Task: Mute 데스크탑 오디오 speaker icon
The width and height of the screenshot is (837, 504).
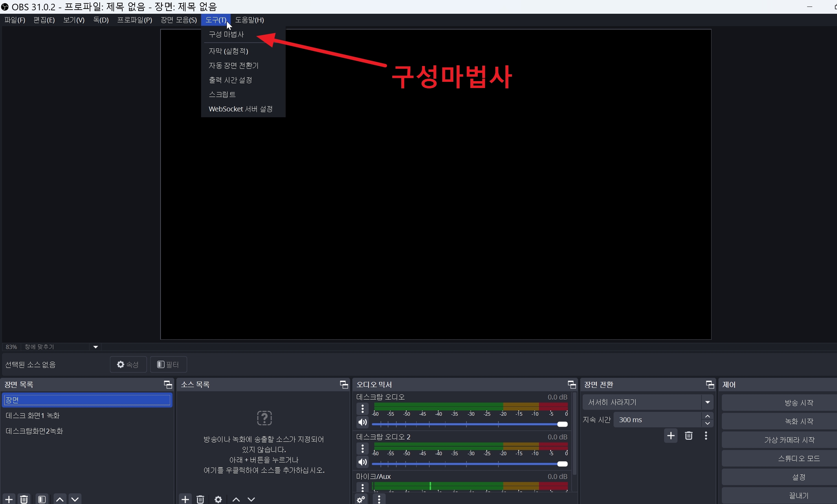Action: 362,423
